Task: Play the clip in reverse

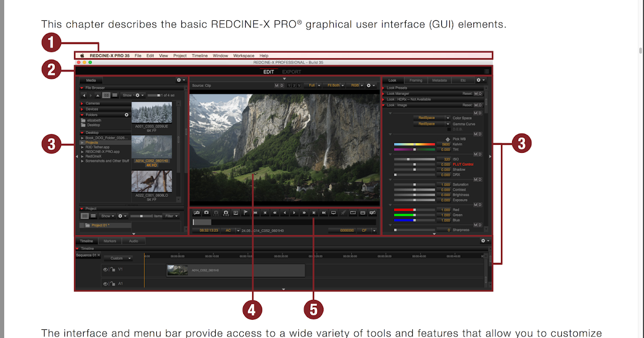Action: tap(284, 212)
